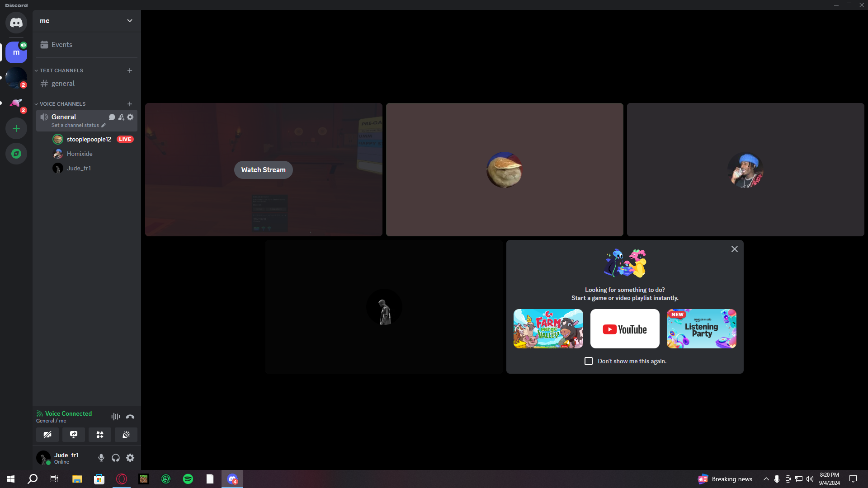The image size is (868, 488).
Task: Open the mc server dropdown menu
Action: click(x=130, y=21)
